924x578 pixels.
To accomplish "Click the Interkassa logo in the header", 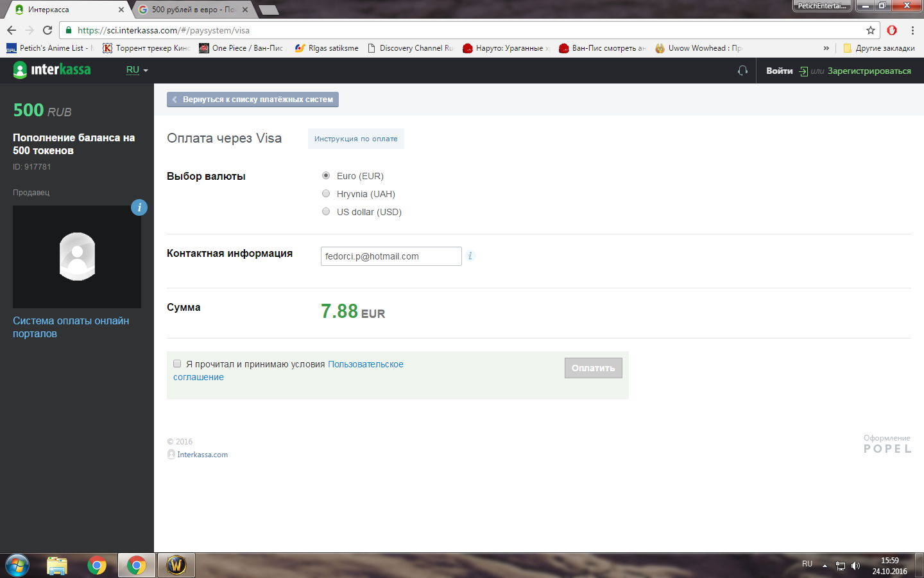I will pos(52,70).
